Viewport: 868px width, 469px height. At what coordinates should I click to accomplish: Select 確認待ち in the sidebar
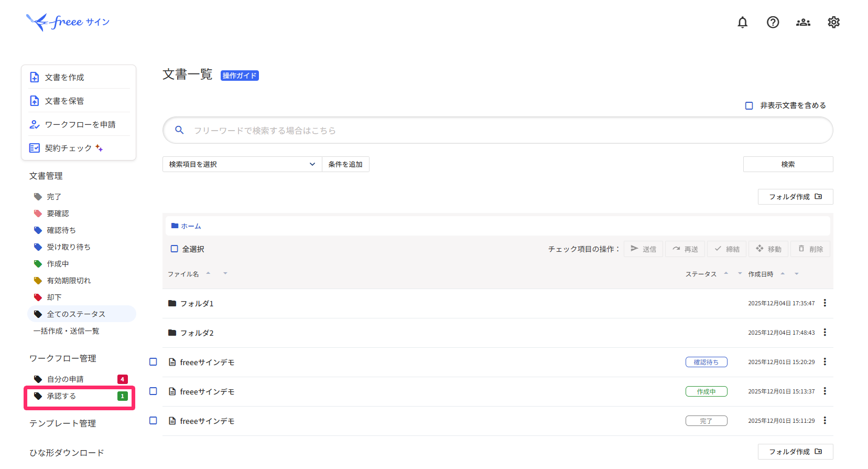click(61, 230)
